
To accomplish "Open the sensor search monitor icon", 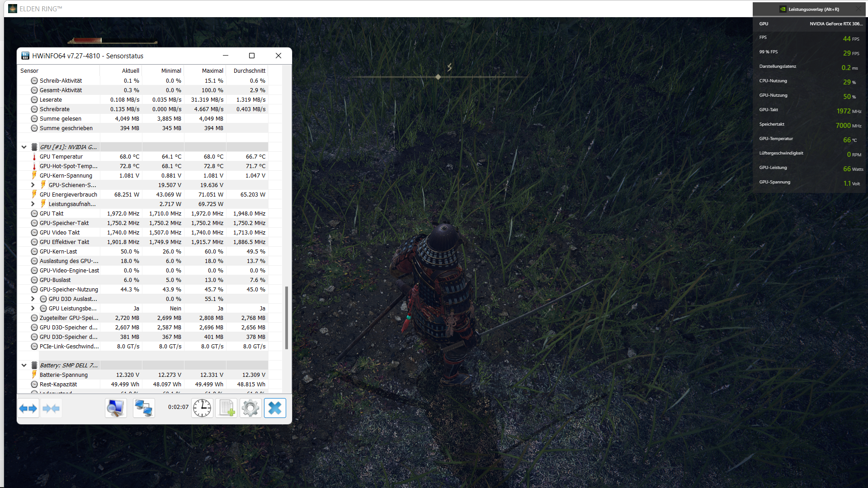I will (x=116, y=408).
